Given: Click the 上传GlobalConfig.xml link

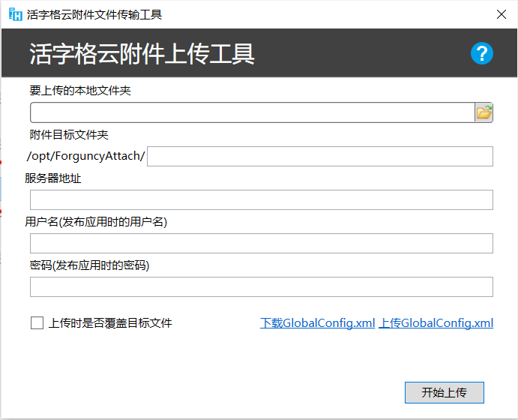Looking at the screenshot, I should pyautogui.click(x=436, y=323).
